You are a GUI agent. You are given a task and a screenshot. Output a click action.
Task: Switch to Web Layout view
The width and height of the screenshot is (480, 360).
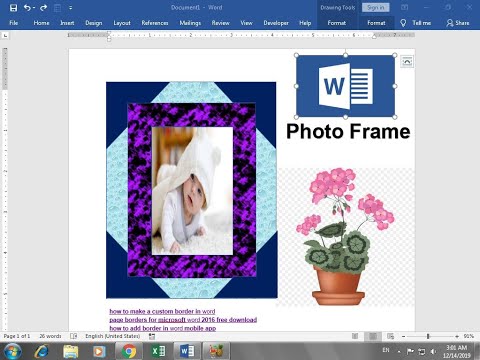coord(390,336)
